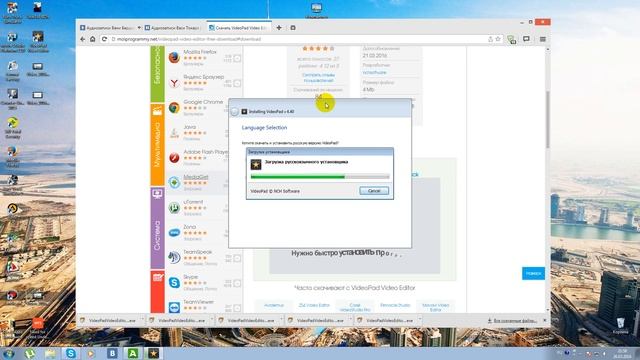Open dropdown arrow of first VideoPadVideoEdito download
640x360 pixels.
[142, 320]
